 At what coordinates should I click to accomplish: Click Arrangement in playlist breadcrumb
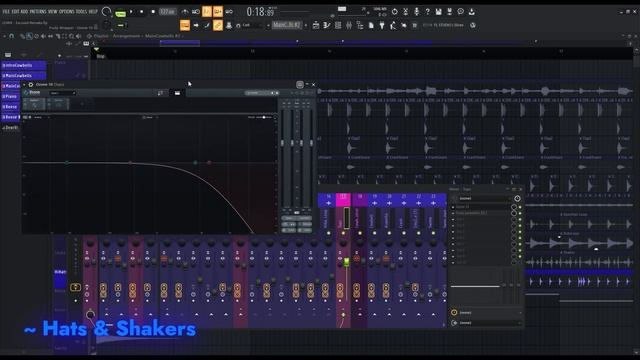(x=126, y=36)
